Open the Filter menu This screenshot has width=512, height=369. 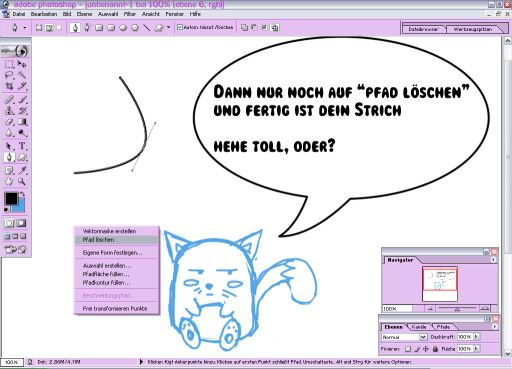click(x=130, y=14)
